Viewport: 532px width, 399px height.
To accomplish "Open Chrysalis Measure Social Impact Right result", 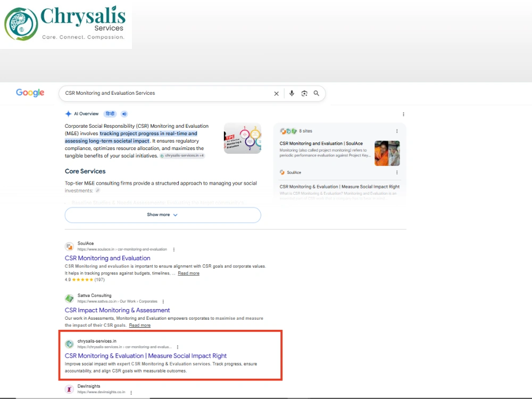I will pos(146,355).
